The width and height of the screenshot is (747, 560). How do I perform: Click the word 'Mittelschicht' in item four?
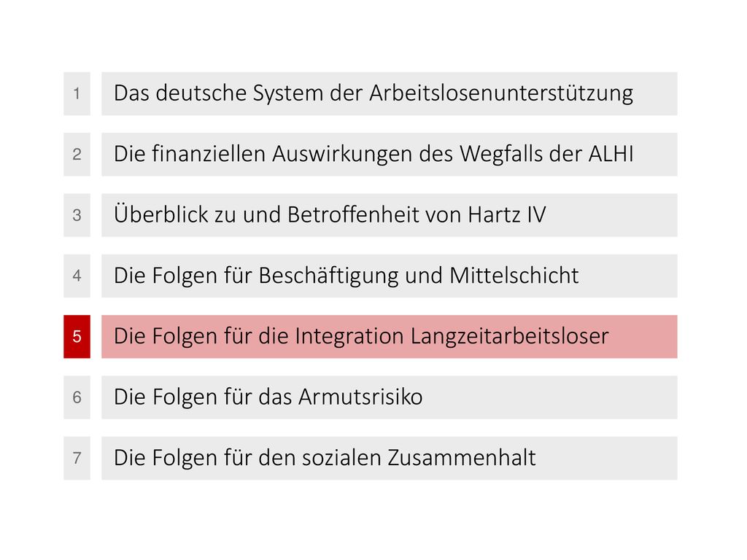click(514, 275)
